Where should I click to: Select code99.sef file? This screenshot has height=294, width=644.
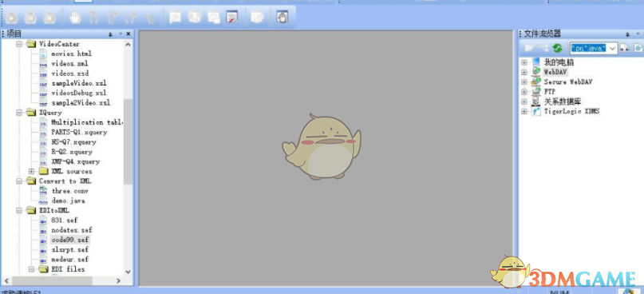point(69,240)
